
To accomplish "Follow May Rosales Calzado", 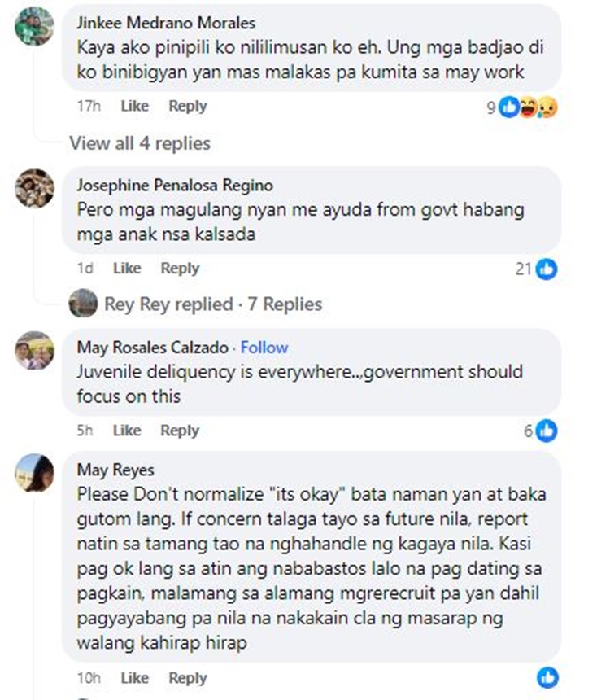I will coord(264,348).
